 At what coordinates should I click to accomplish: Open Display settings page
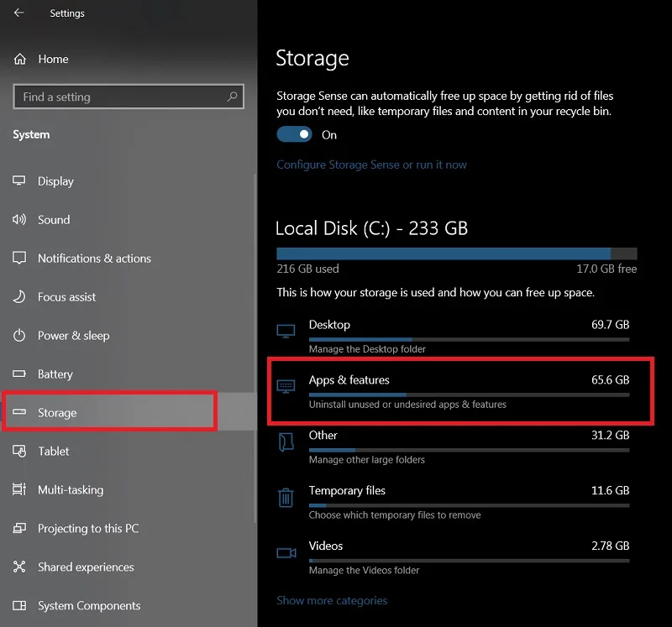coord(128,181)
